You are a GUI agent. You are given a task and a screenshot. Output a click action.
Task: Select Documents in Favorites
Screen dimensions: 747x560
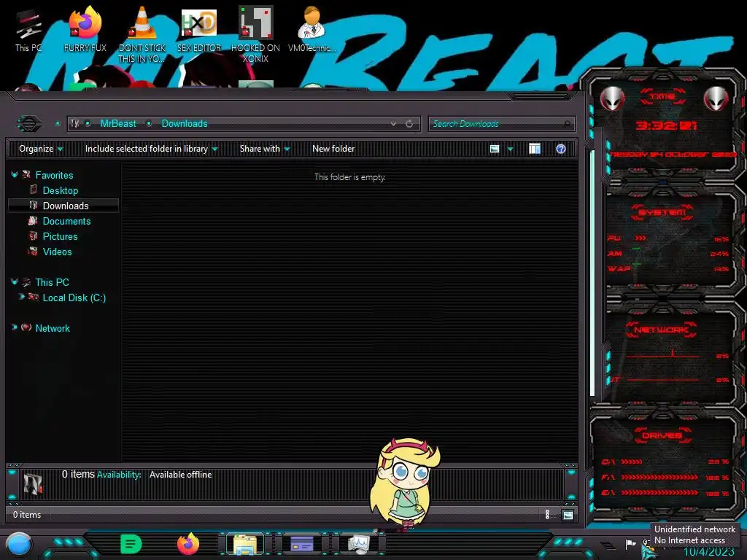[66, 221]
